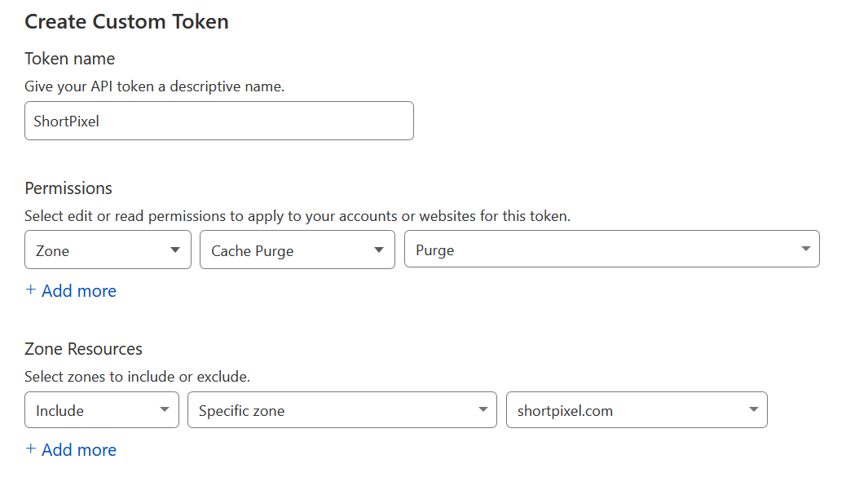Click the Zone Resources section heading
868x486 pixels.
pos(83,349)
